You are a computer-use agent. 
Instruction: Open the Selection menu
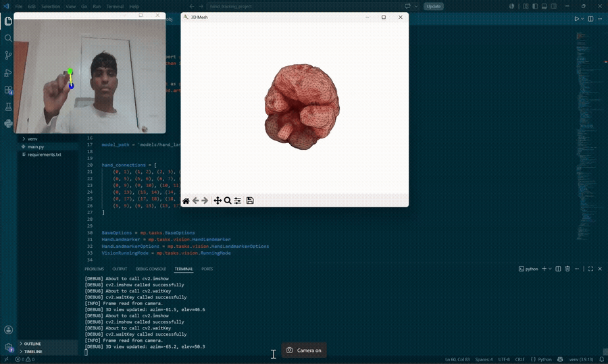pos(51,7)
